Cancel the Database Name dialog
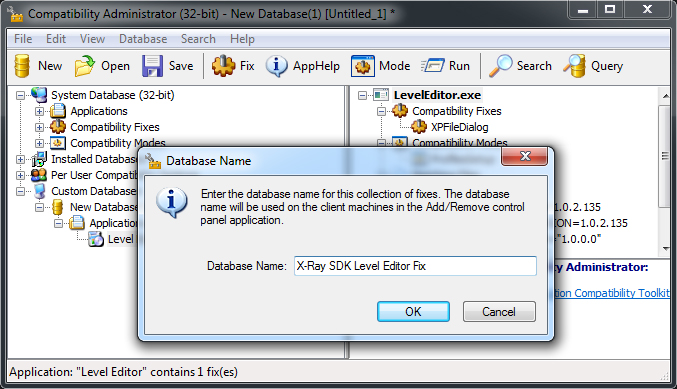Image resolution: width=677 pixels, height=389 pixels. point(499,312)
